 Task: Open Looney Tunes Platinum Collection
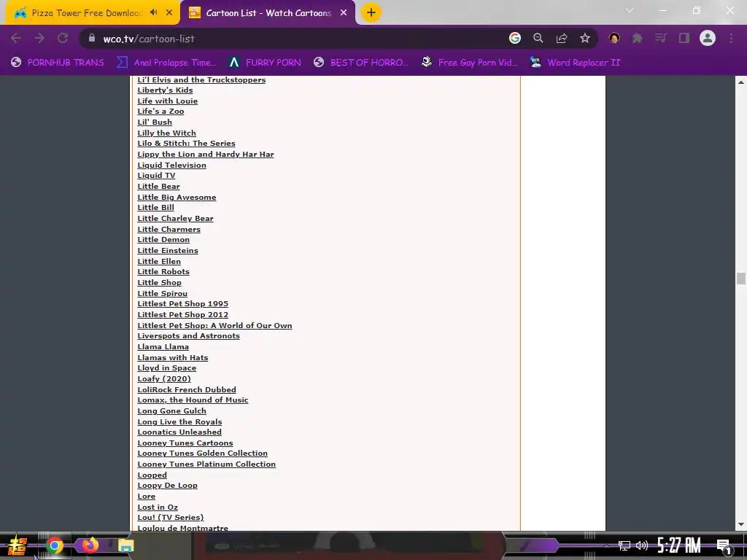click(206, 464)
